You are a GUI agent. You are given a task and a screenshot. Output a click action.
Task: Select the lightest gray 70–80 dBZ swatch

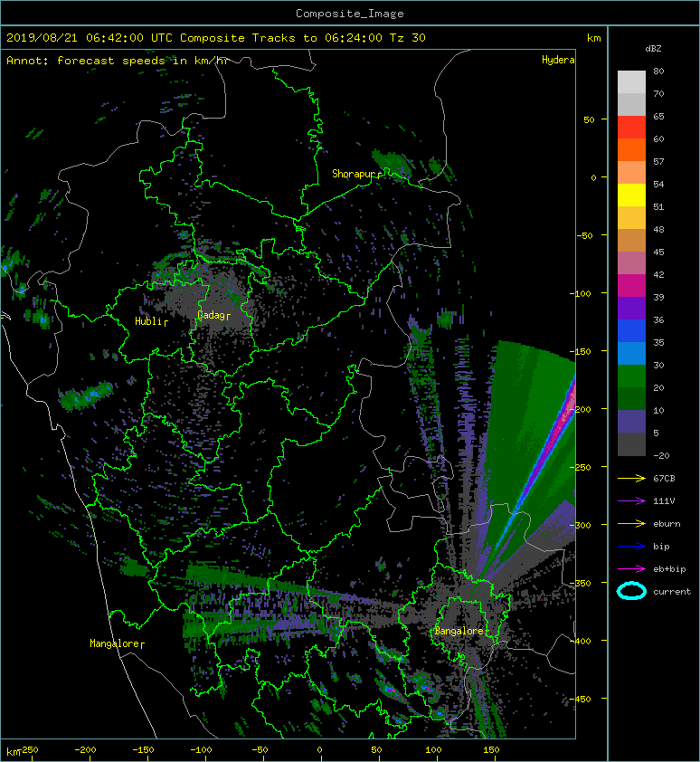coord(631,82)
